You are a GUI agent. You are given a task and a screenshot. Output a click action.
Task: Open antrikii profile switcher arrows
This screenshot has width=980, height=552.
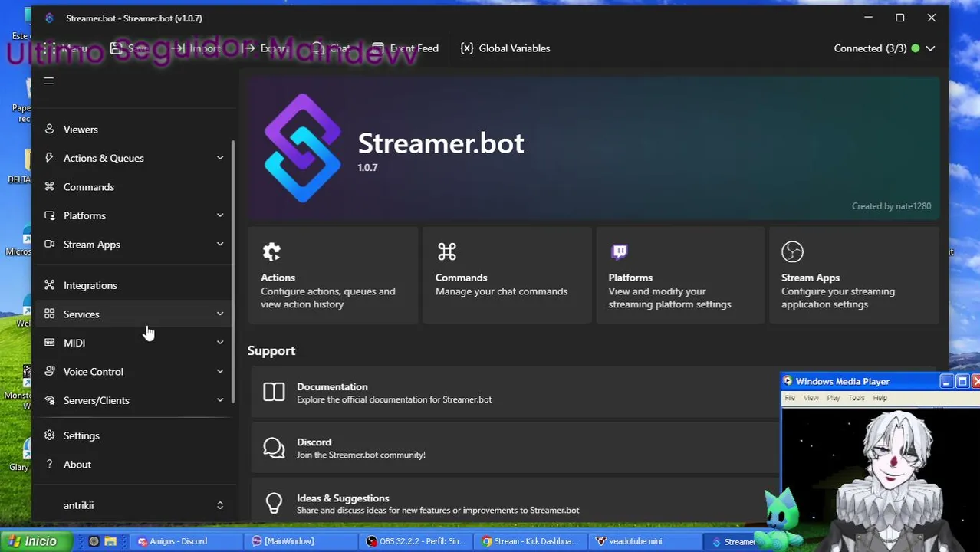tap(220, 505)
